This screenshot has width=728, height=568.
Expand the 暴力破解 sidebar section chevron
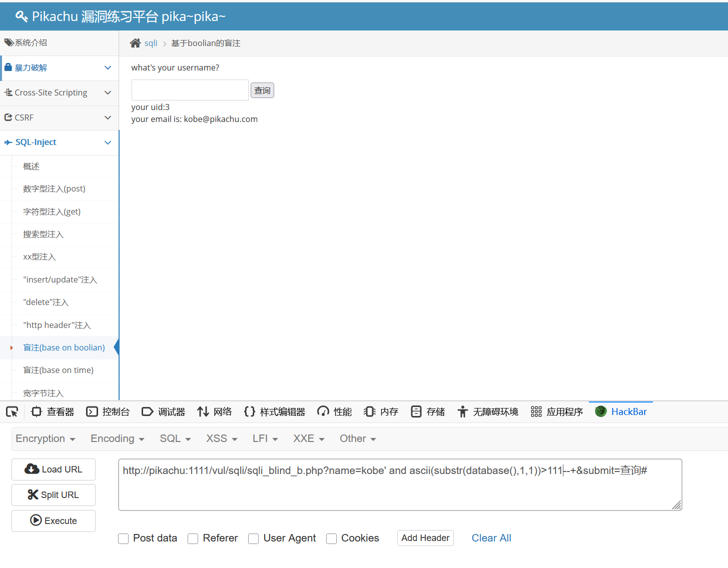coord(108,67)
